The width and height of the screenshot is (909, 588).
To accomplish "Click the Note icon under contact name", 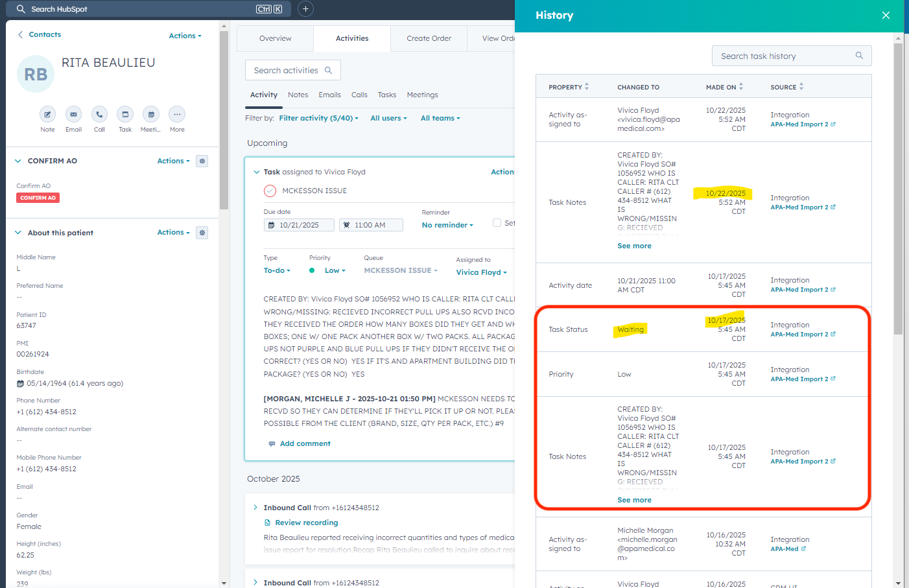I will pyautogui.click(x=47, y=115).
